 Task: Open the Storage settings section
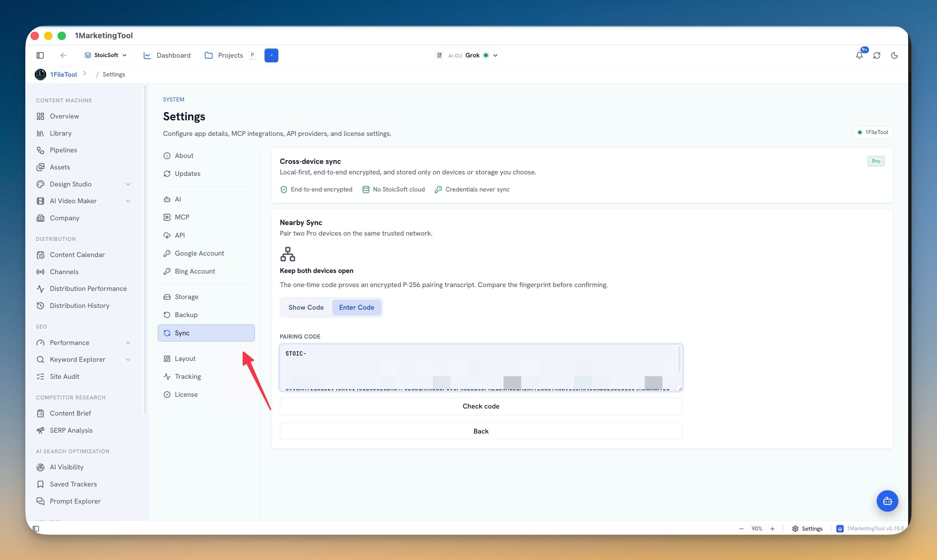206,296
